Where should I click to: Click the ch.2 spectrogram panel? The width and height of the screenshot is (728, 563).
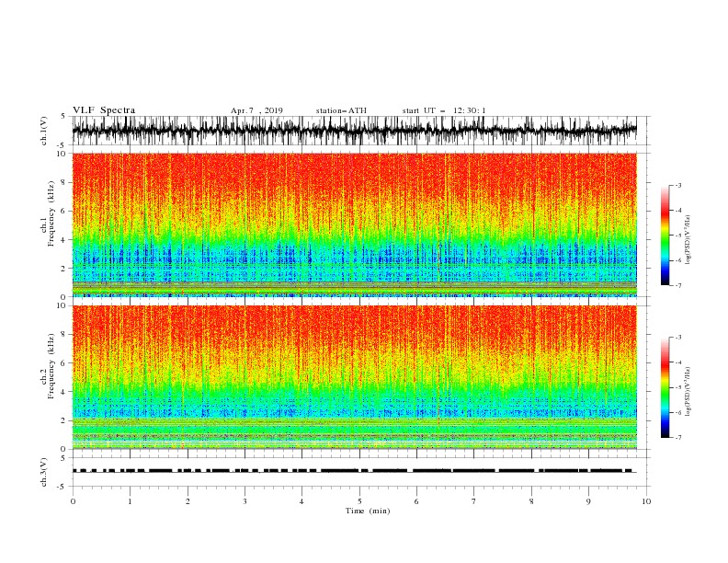pyautogui.click(x=355, y=377)
